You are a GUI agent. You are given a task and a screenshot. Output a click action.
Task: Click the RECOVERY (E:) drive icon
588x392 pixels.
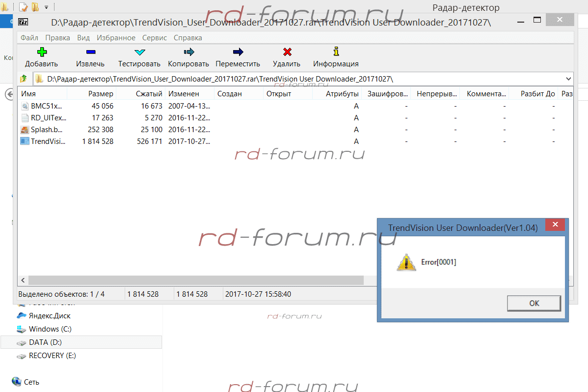click(x=22, y=356)
